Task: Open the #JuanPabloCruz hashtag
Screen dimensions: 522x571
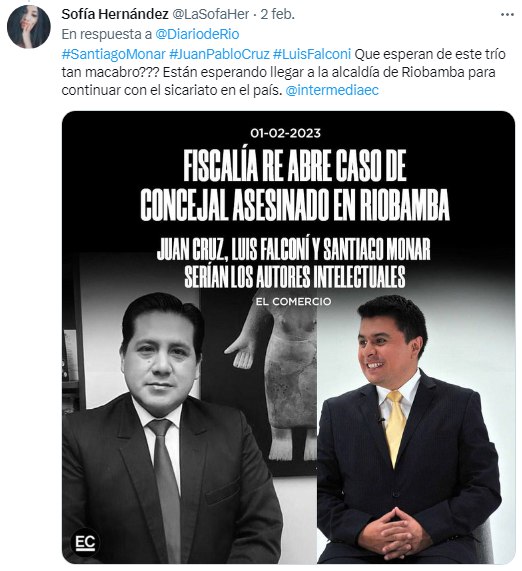Action: (219, 54)
